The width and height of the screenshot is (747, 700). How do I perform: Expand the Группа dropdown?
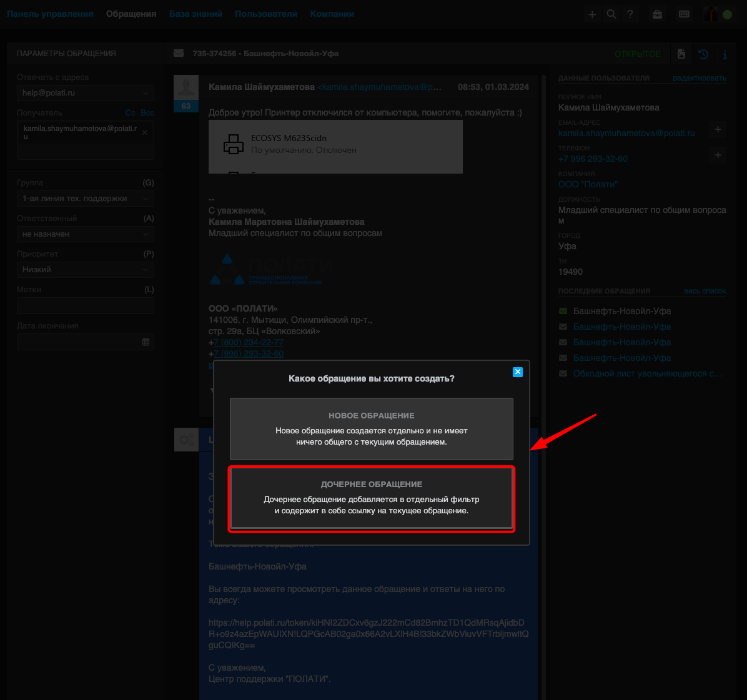click(x=86, y=199)
